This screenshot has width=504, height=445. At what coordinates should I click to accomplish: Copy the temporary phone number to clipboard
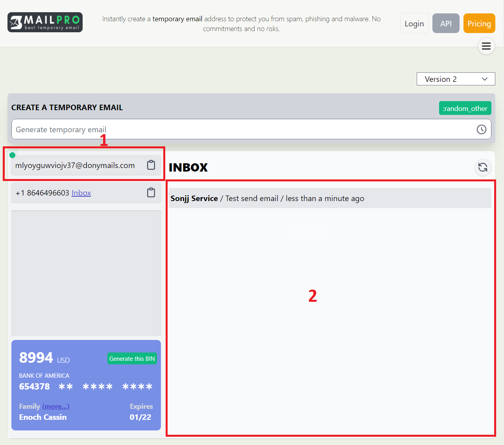click(151, 192)
